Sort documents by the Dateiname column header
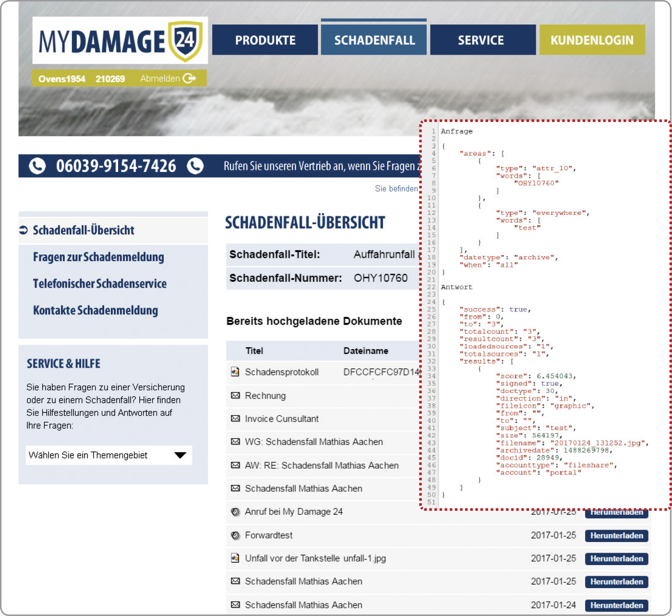Viewport: 672px width, 616px height. (366, 351)
